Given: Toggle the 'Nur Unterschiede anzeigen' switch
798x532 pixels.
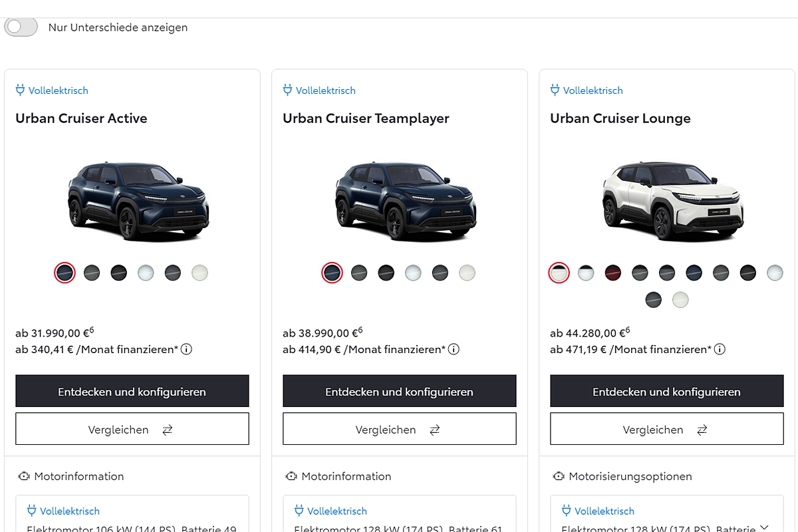Looking at the screenshot, I should tap(21, 27).
